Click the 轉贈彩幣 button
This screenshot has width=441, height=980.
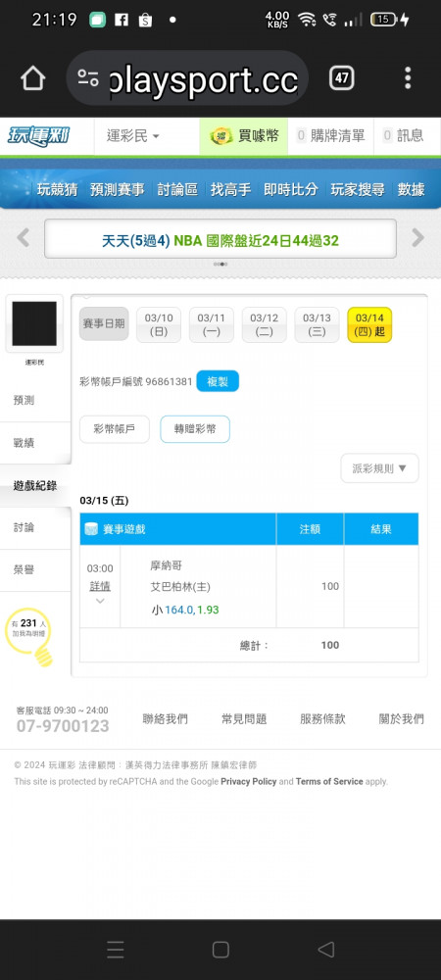click(x=195, y=429)
